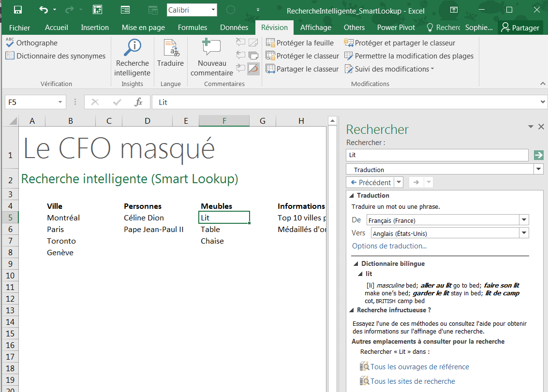Switch to the Formules tab
This screenshot has height=392, width=548.
[192, 28]
